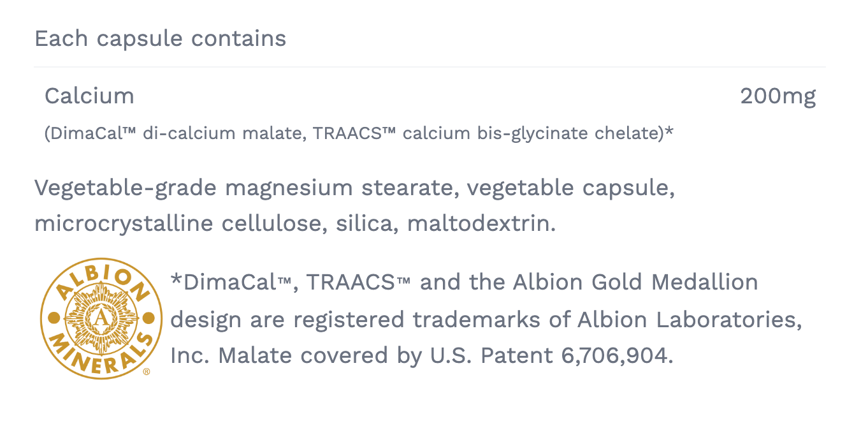Click the divider line under the heading
The image size is (868, 435).
pyautogui.click(x=430, y=67)
